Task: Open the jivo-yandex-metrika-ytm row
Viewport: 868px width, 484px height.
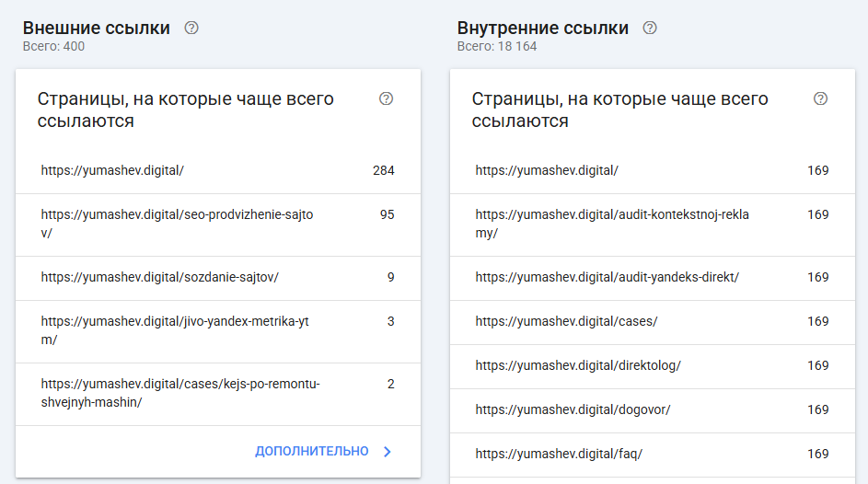Action: click(x=218, y=331)
